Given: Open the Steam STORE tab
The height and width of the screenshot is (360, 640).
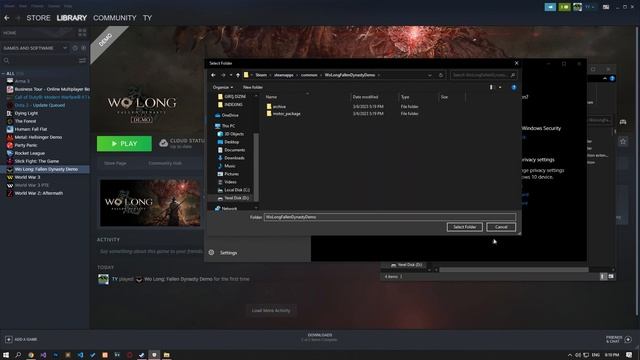Looking at the screenshot, I should tap(38, 18).
